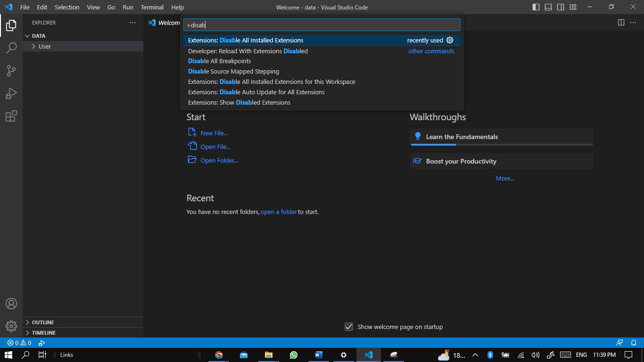Open the View menu

point(93,7)
